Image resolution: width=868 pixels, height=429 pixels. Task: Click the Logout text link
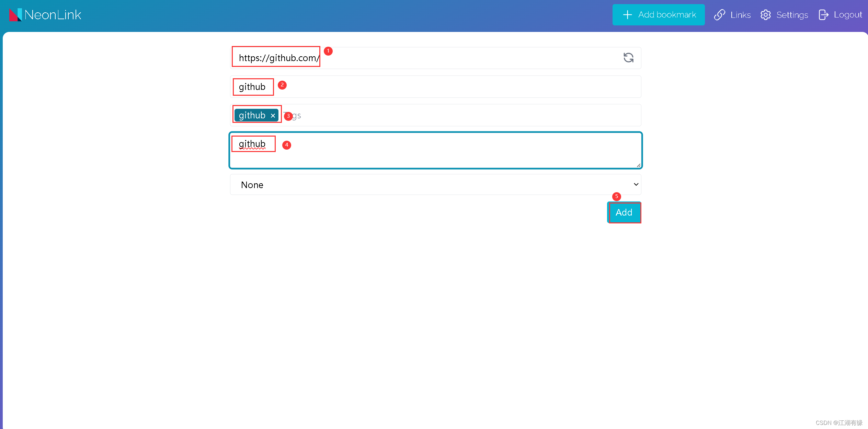click(x=848, y=15)
